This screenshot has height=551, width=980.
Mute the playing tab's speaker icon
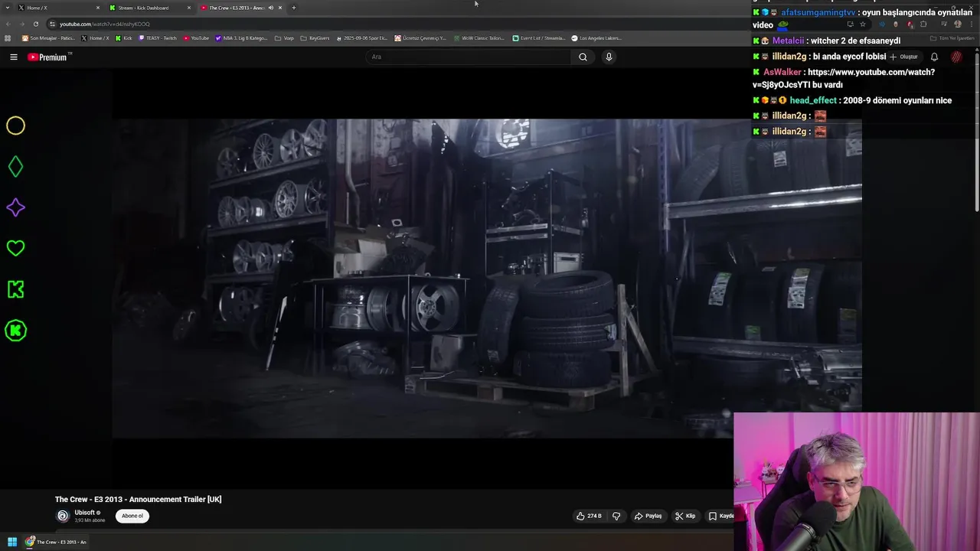pyautogui.click(x=270, y=8)
